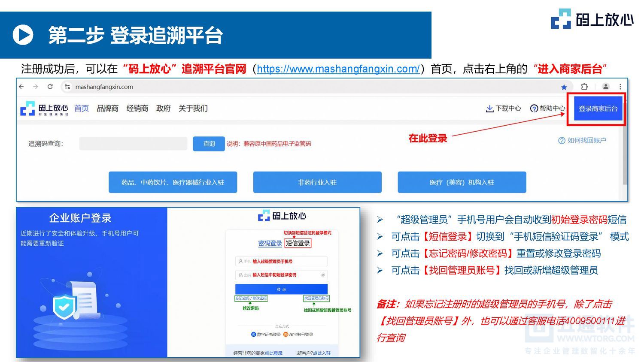Select 数字证书登录 digital certificate login icon

pos(253,334)
